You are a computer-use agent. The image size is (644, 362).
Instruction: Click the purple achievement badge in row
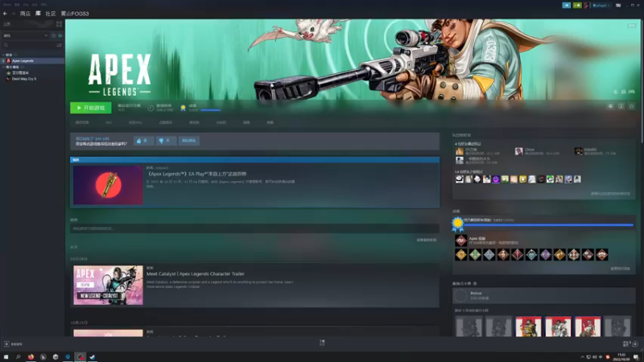[x=546, y=255]
